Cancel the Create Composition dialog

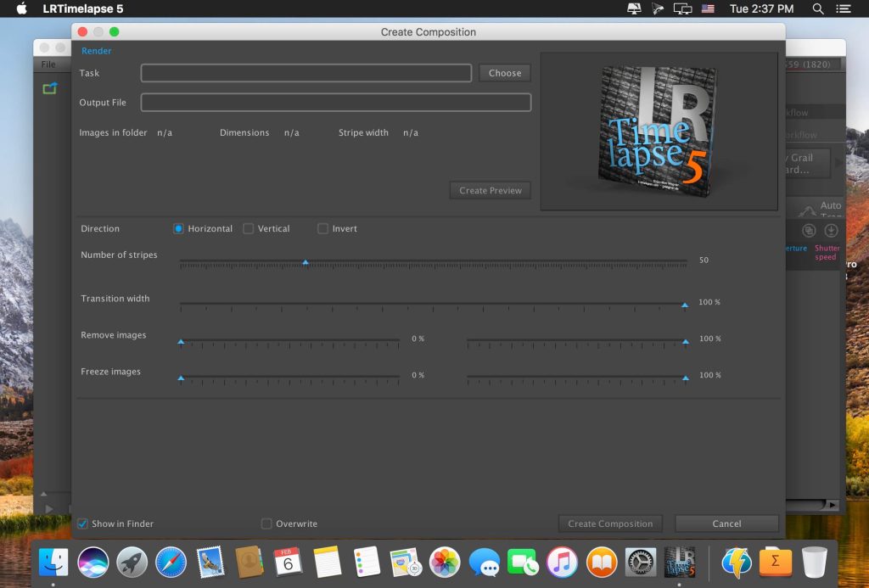pyautogui.click(x=726, y=524)
